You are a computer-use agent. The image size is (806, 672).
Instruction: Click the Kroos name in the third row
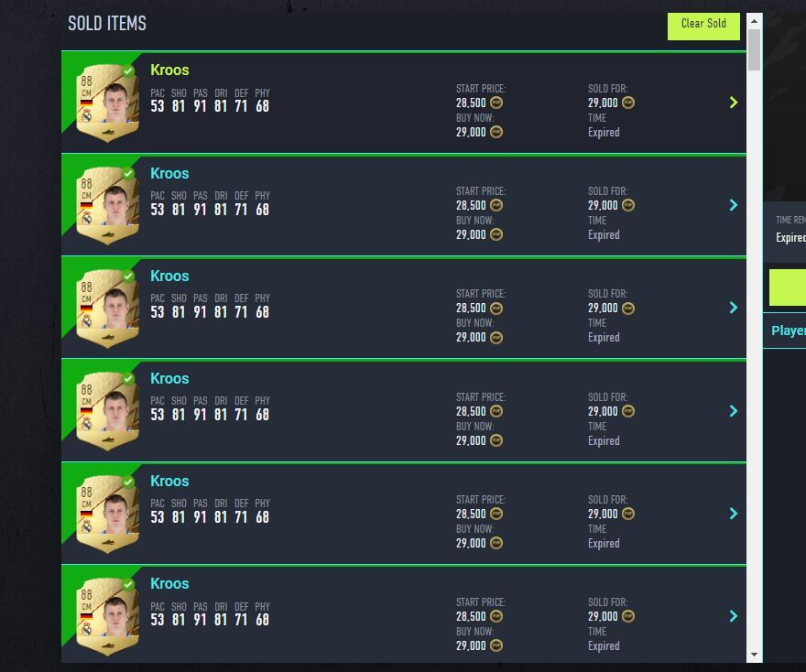(x=169, y=276)
